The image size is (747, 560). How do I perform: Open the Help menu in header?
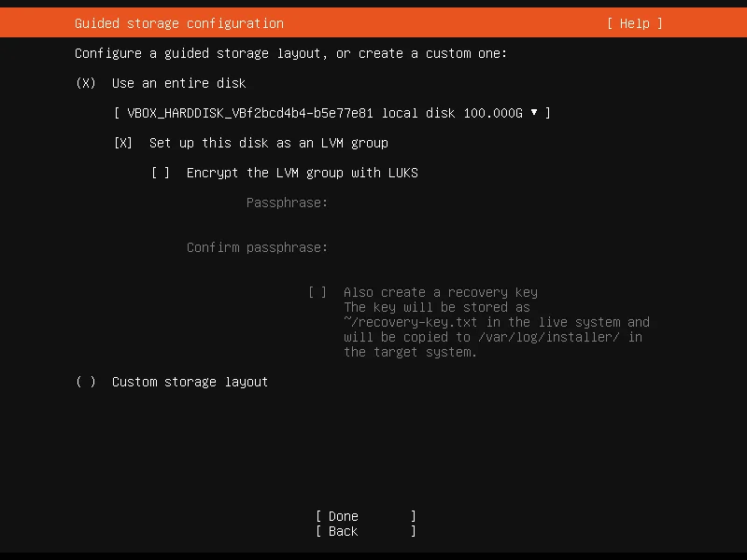click(x=634, y=23)
